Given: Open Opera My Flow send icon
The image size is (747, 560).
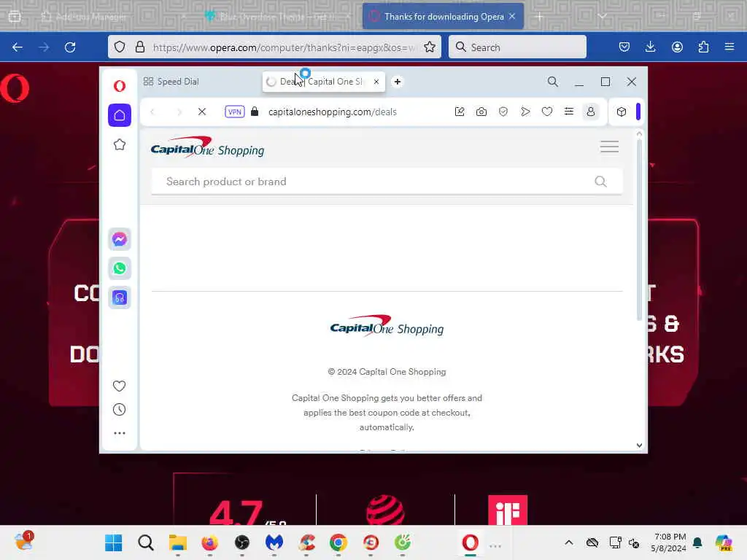Looking at the screenshot, I should [525, 112].
